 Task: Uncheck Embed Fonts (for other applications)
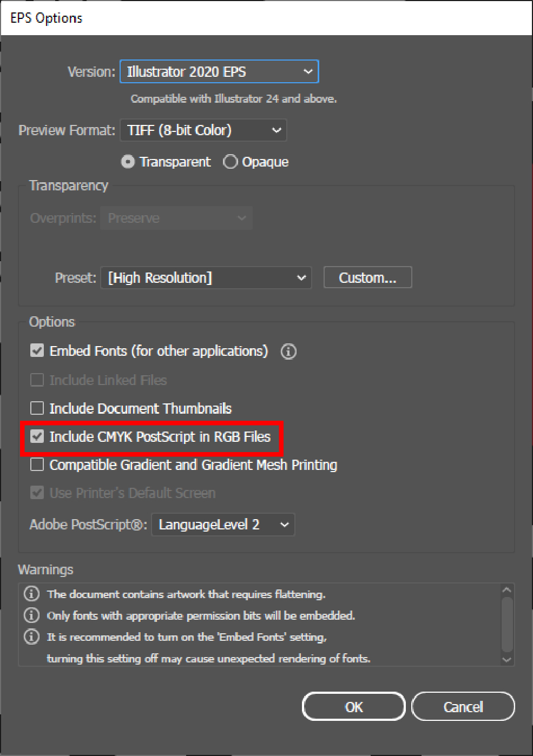(x=37, y=351)
